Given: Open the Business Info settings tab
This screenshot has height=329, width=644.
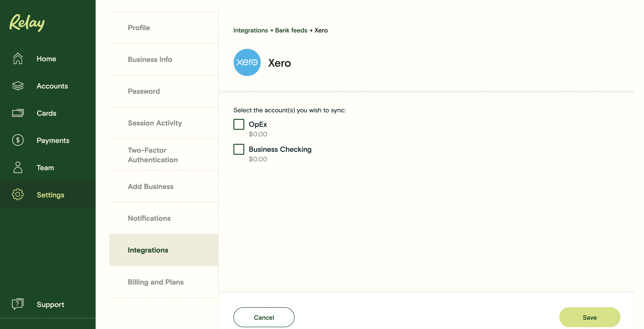Looking at the screenshot, I should (164, 59).
